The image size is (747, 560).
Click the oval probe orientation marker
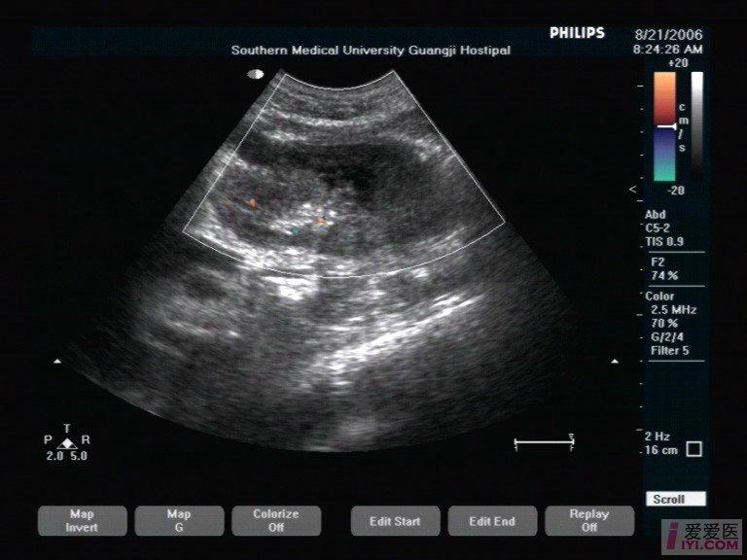click(257, 73)
